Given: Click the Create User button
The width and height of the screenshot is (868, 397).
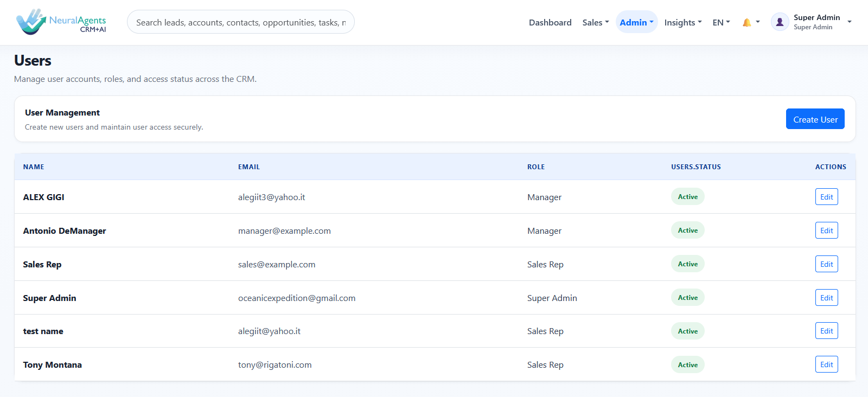Looking at the screenshot, I should 815,119.
